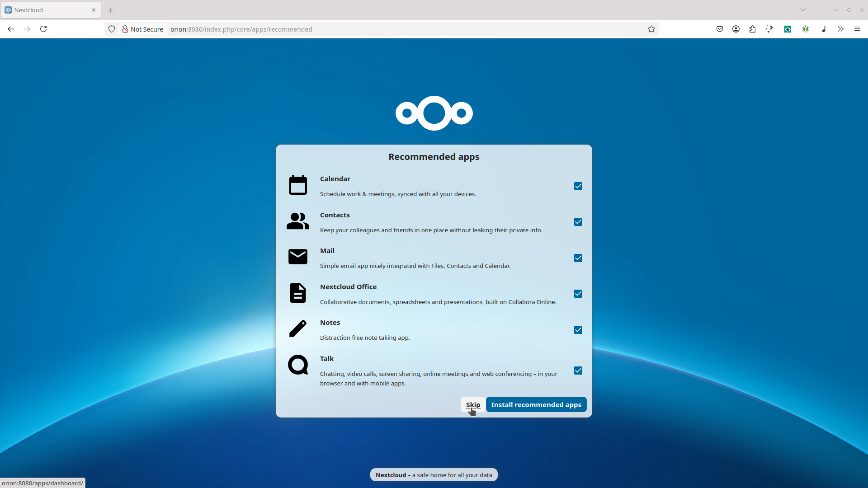Click the Not Secure label
The width and height of the screenshot is (868, 488).
(147, 29)
